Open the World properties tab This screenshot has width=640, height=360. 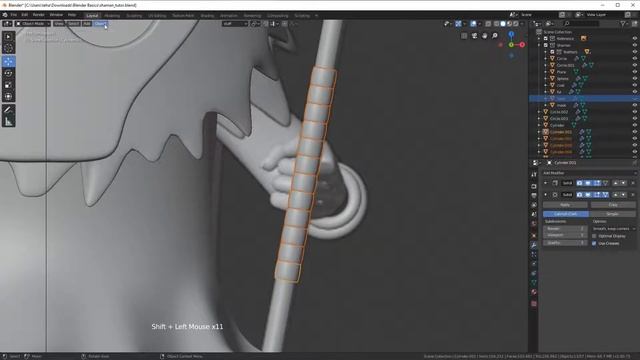click(534, 224)
